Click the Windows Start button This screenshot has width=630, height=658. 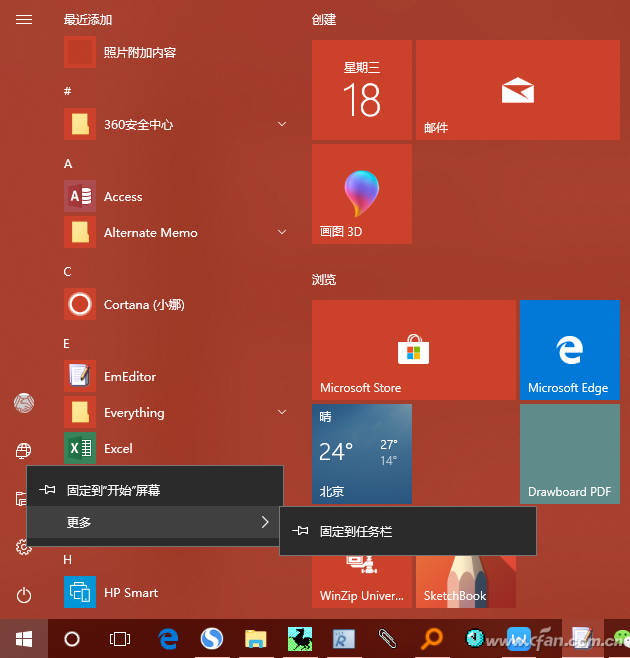coord(24,639)
